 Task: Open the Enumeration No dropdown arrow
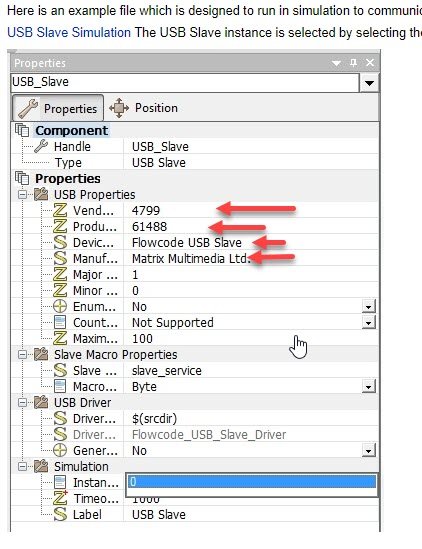coord(368,307)
